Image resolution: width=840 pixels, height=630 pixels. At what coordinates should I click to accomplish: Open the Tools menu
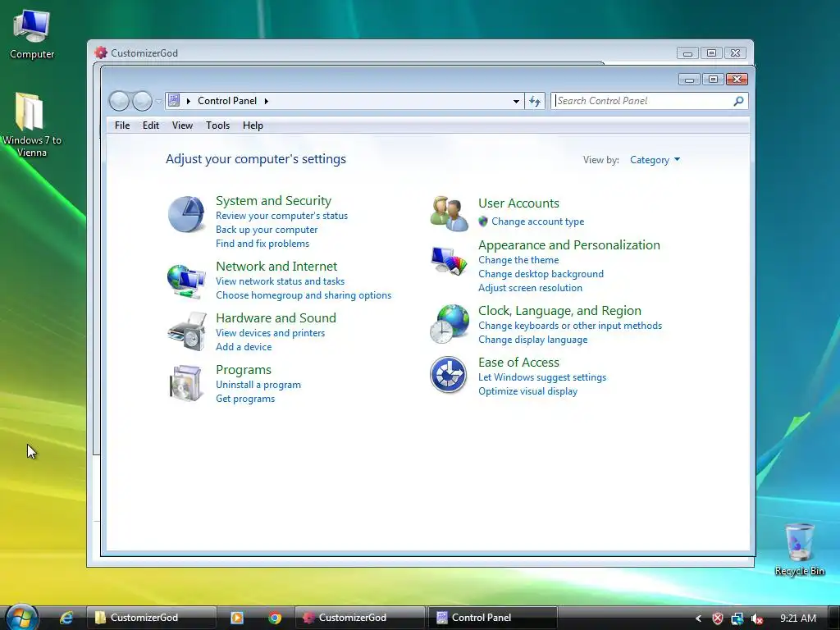pos(217,126)
